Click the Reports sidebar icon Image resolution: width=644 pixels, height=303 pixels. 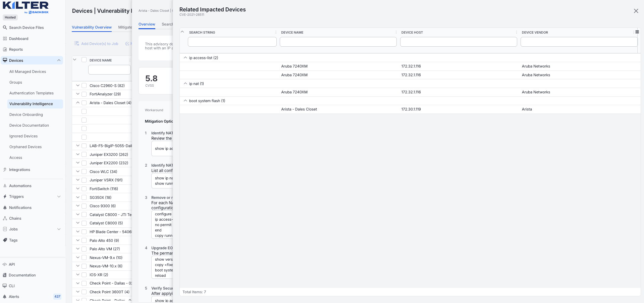[x=5, y=49]
